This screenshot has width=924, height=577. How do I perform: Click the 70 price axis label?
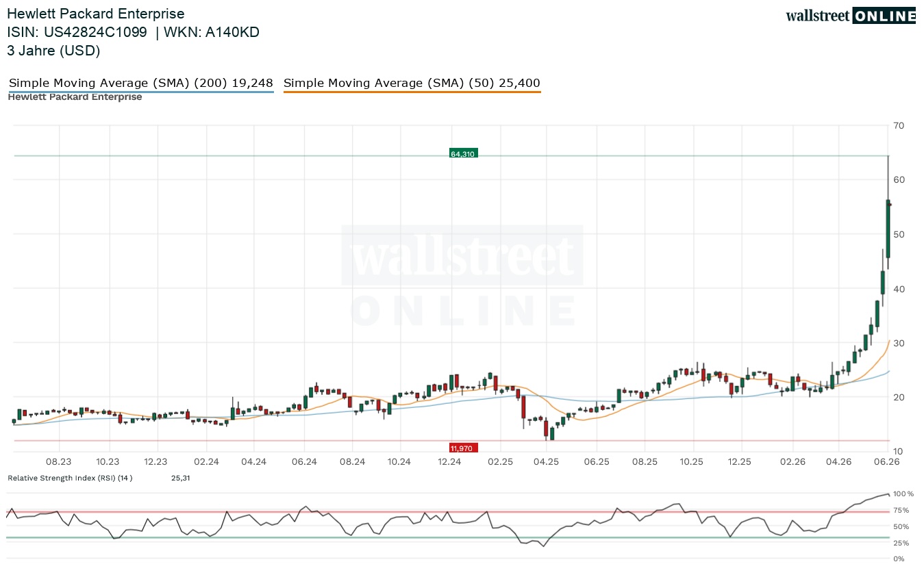point(899,125)
